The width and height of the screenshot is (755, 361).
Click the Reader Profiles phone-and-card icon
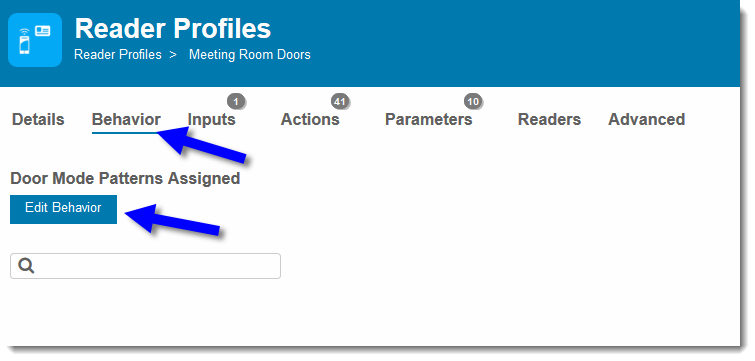pos(35,40)
